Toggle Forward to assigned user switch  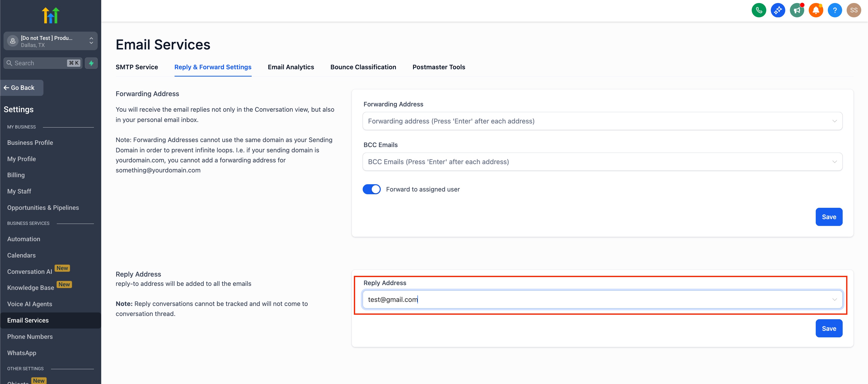[371, 189]
